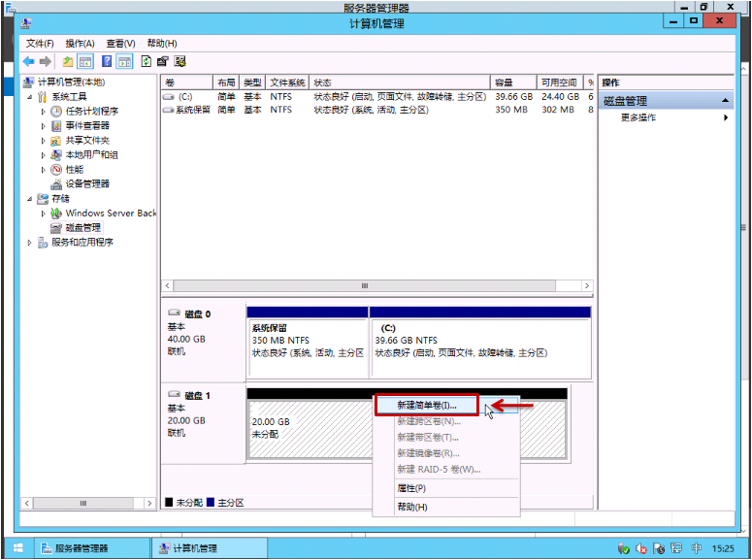
Task: Sort by Layout (布局) column header
Action: click(x=226, y=82)
